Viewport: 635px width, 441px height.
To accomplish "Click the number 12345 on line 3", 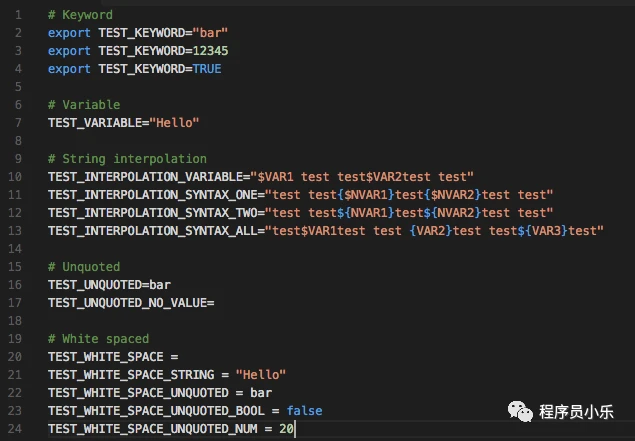I will [210, 51].
